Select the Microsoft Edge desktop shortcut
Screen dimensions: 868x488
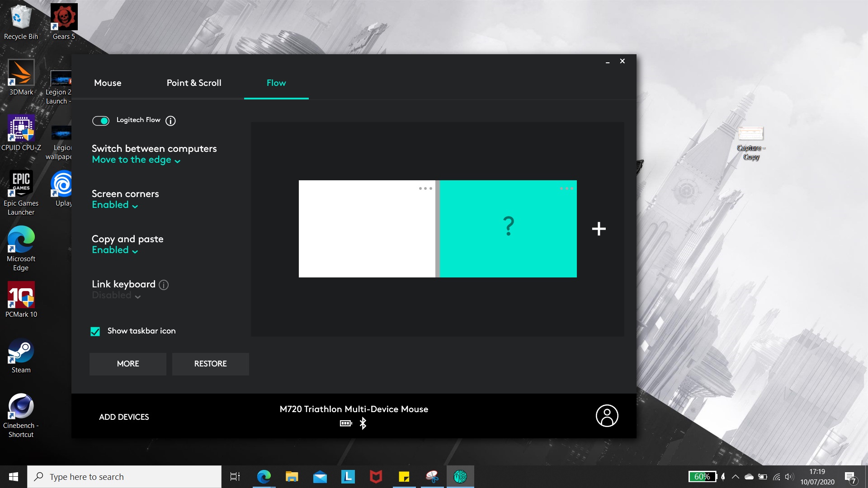coord(21,249)
